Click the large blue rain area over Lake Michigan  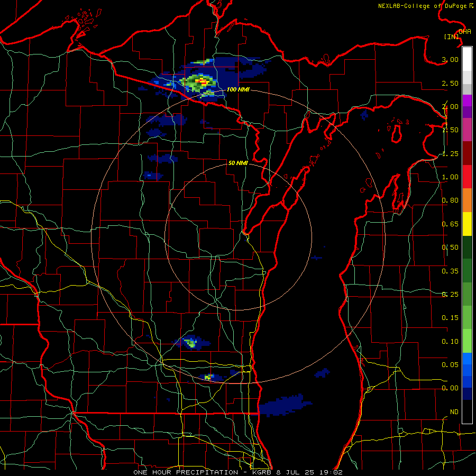pyautogui.click(x=285, y=405)
